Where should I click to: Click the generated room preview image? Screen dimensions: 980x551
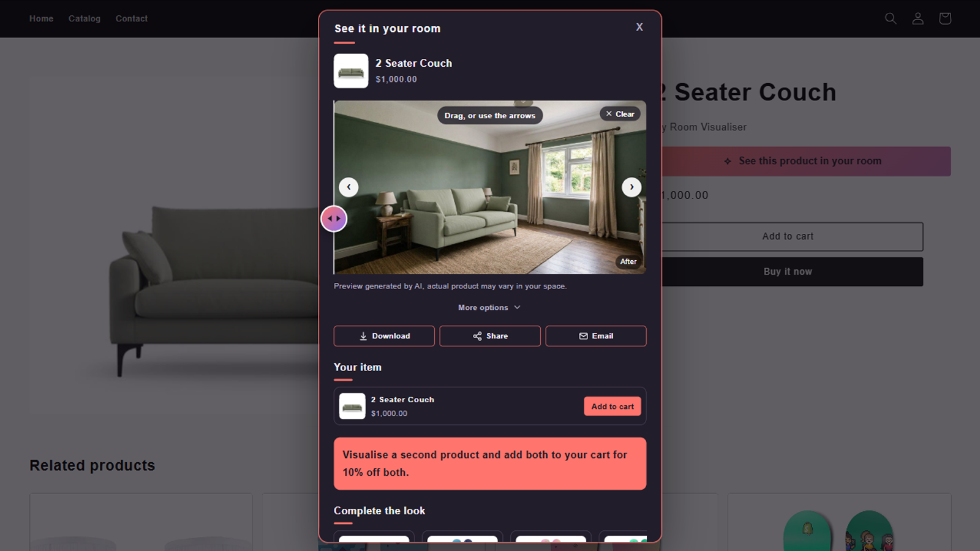pos(490,187)
